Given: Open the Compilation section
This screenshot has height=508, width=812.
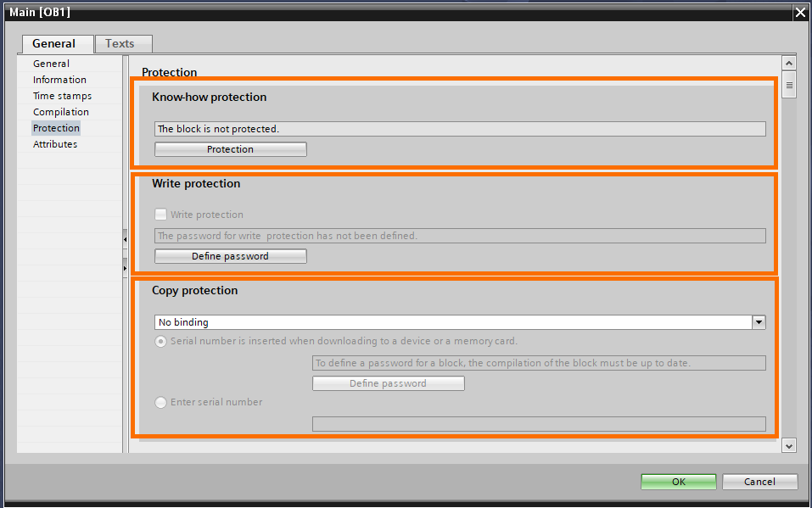Looking at the screenshot, I should coord(60,111).
